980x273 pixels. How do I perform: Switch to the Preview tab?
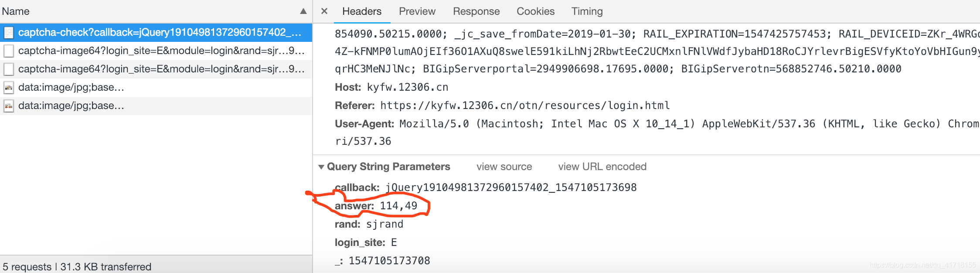(417, 11)
